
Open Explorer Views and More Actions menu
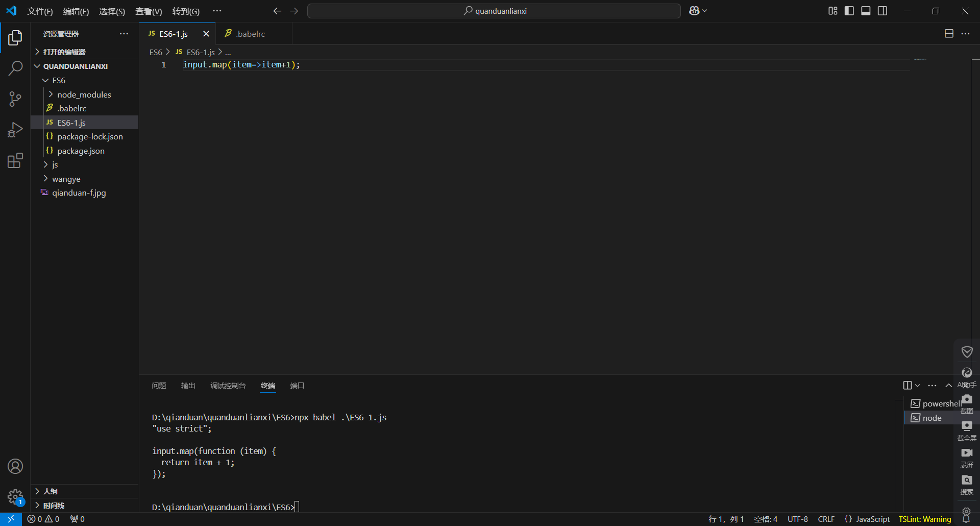pos(124,34)
